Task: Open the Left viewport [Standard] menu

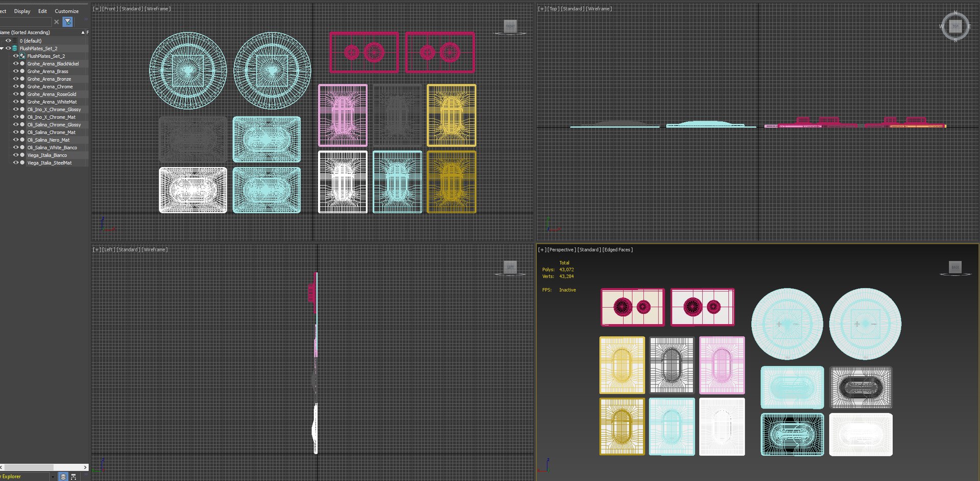Action: point(128,250)
